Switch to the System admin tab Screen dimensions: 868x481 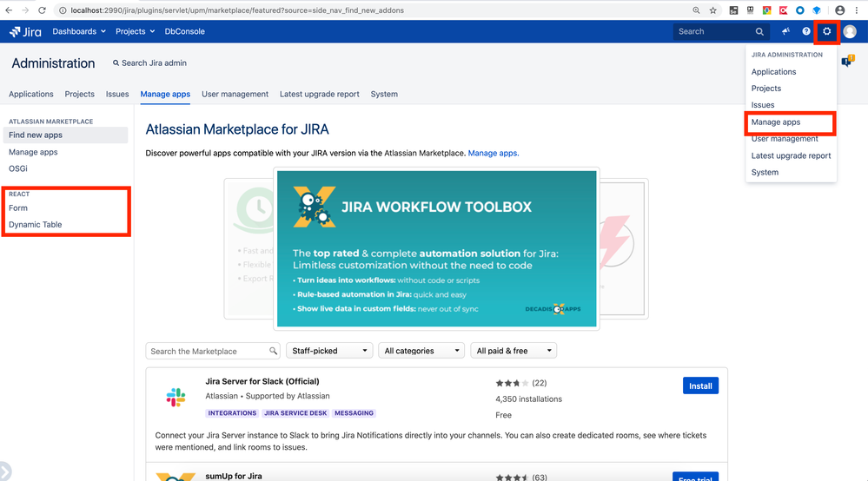[x=384, y=94]
